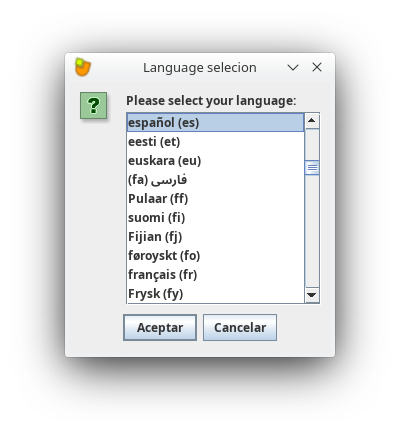The height and width of the screenshot is (434, 400).
Task: Select eesti (et) language
Action: click(x=215, y=142)
